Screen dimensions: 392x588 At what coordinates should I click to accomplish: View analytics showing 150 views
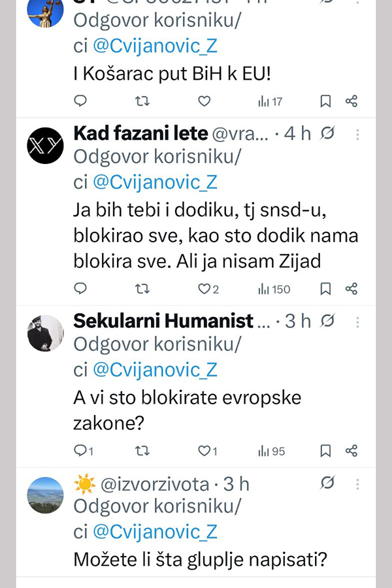(x=274, y=289)
